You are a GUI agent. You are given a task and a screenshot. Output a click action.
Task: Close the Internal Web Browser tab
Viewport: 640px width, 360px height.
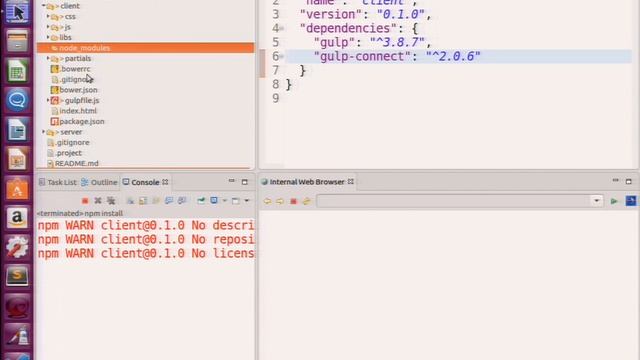click(x=351, y=182)
